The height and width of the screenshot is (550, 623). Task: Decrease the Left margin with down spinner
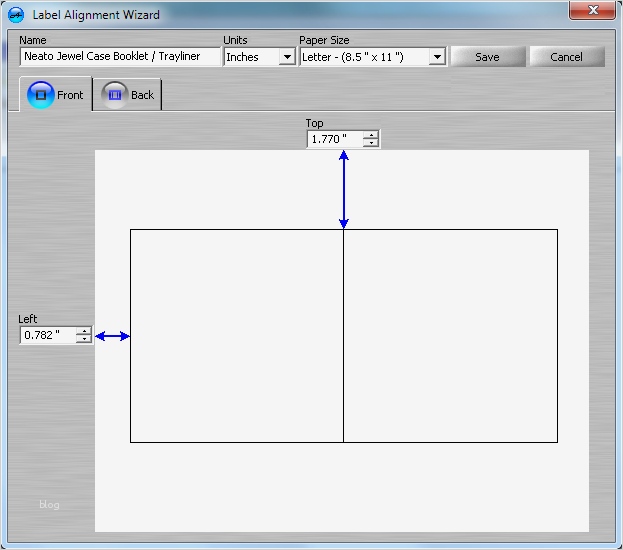click(84, 339)
